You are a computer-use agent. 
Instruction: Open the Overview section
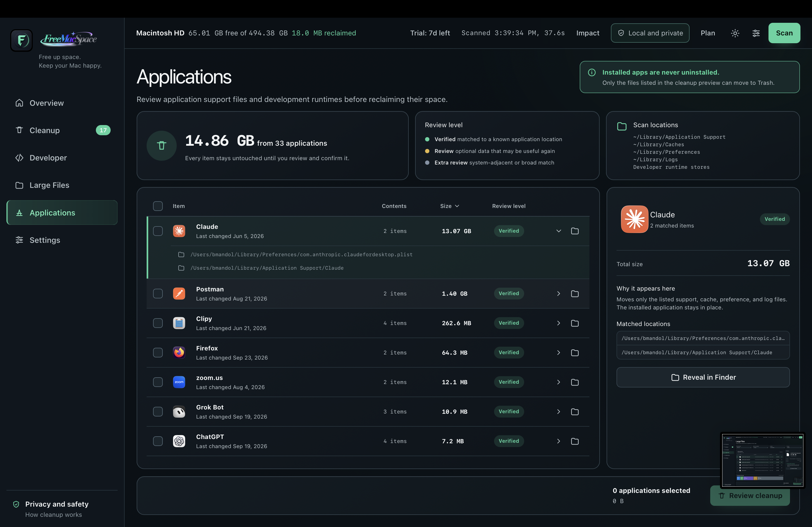click(62, 103)
